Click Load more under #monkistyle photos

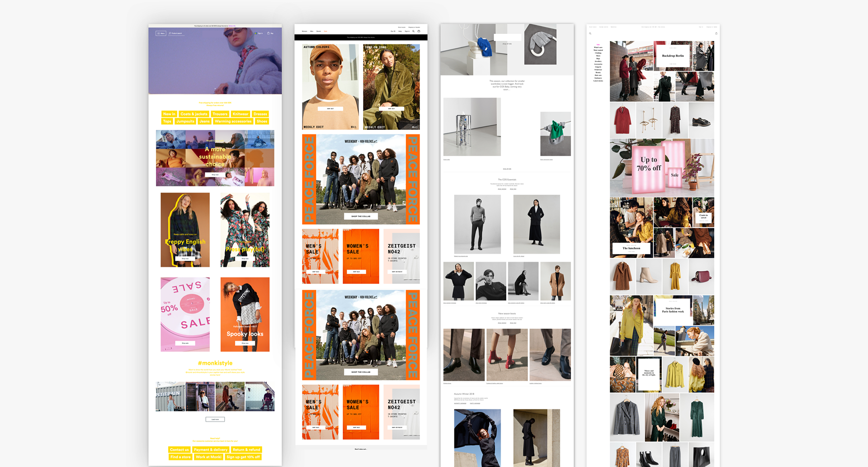click(x=215, y=419)
